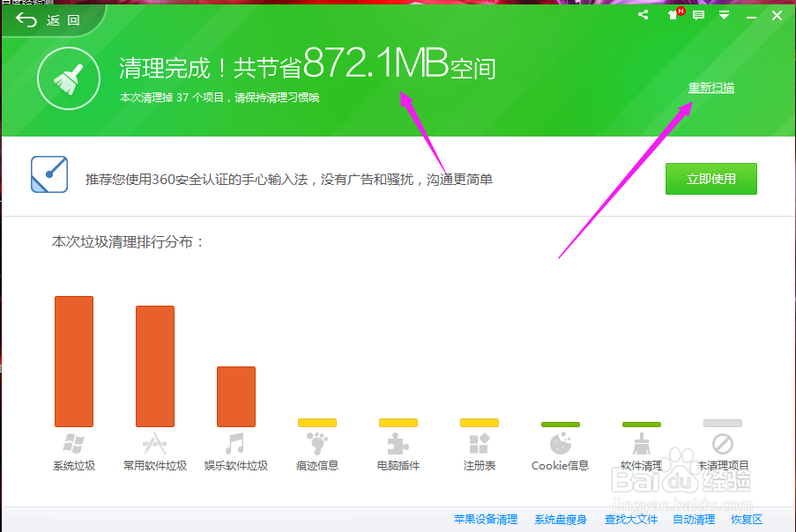Open the 恢复区 link

(747, 520)
